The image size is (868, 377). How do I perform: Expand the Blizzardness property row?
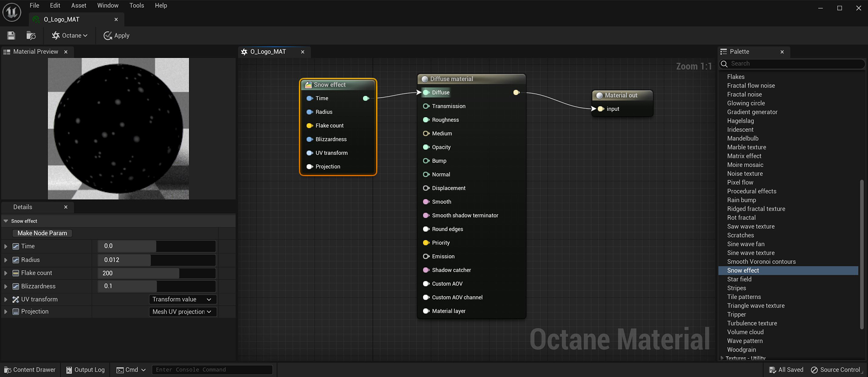[x=6, y=287]
